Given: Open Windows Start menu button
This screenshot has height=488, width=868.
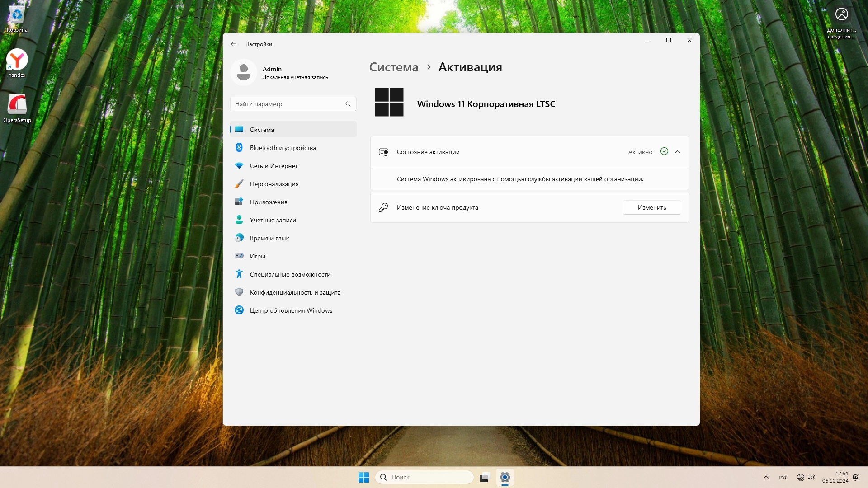Looking at the screenshot, I should pyautogui.click(x=363, y=477).
